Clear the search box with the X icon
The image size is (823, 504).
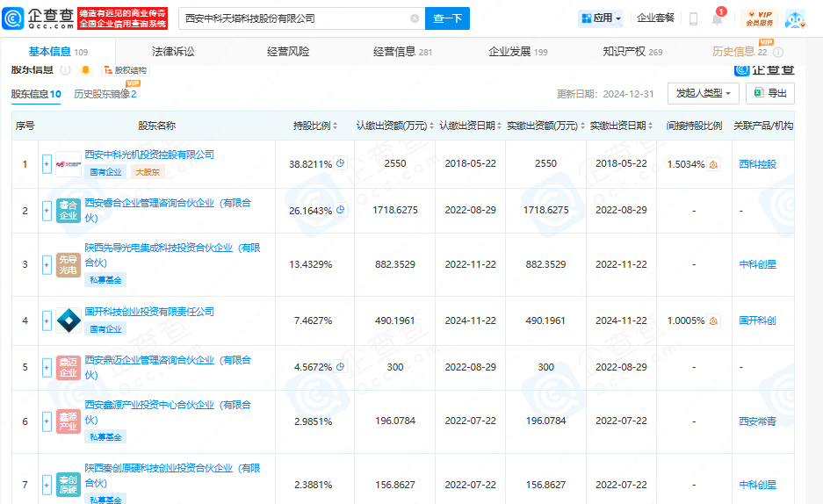point(415,18)
